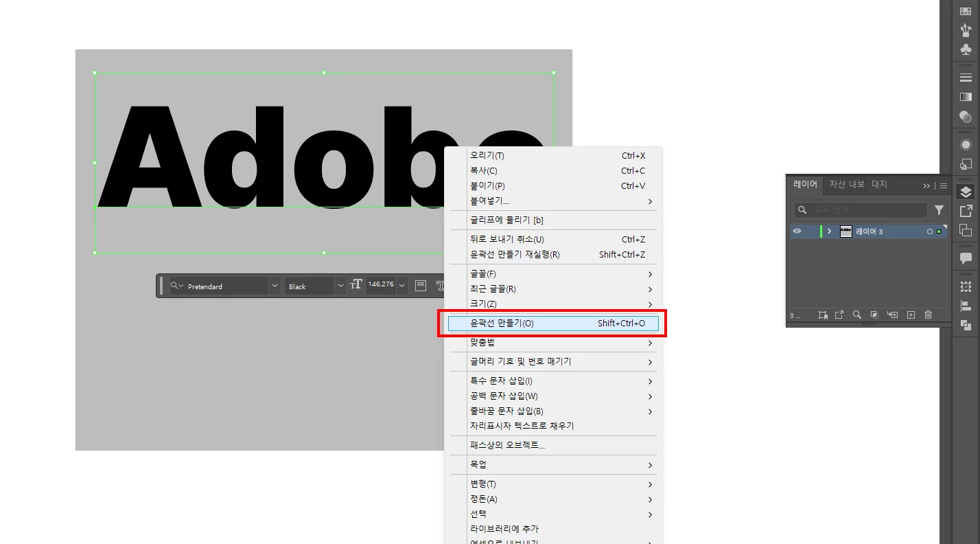Open the 맞춤법 submenu
The image size is (980, 544).
pyautogui.click(x=553, y=342)
